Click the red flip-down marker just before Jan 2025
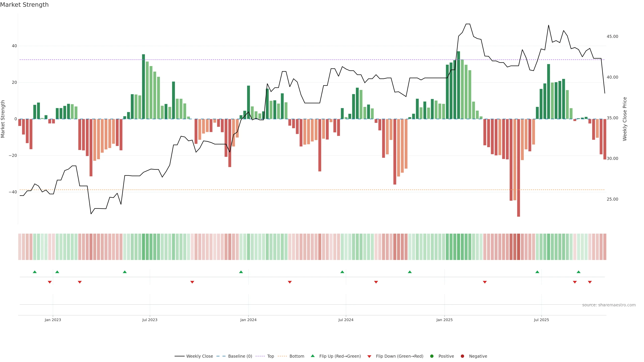The height and width of the screenshot is (362, 644). (x=376, y=282)
